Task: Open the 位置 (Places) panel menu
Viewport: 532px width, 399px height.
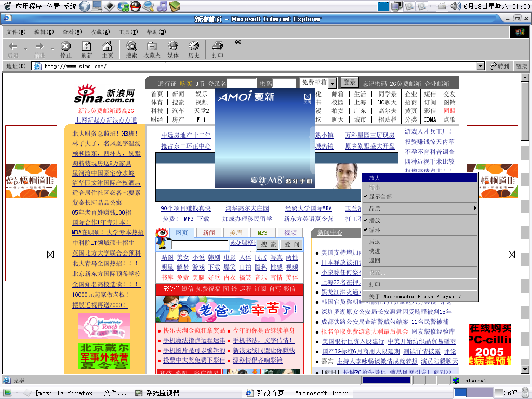Action: (x=54, y=6)
